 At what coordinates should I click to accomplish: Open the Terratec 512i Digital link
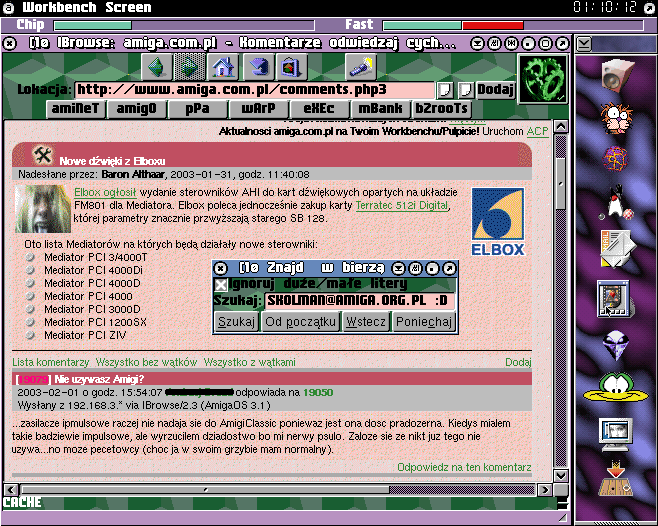click(x=402, y=205)
